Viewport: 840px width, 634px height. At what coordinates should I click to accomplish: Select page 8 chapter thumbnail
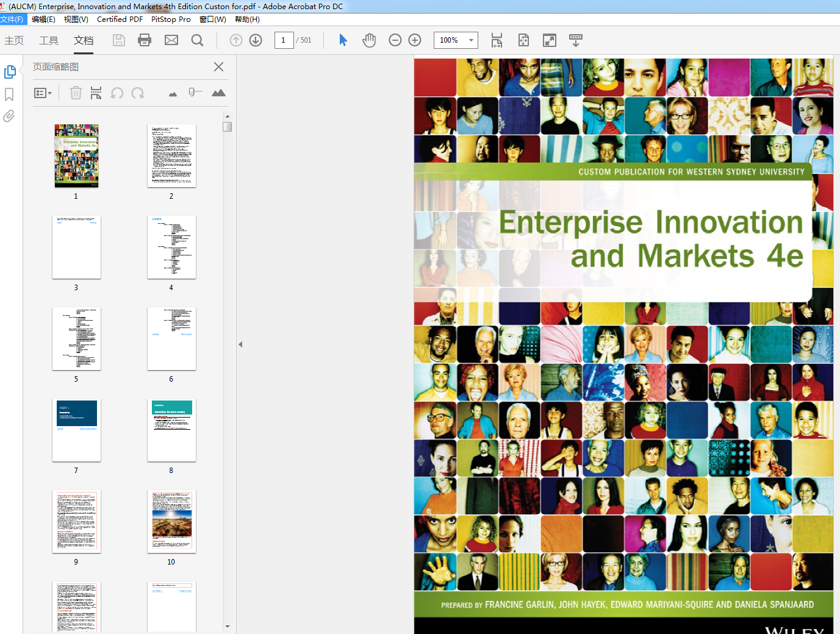[x=171, y=430]
